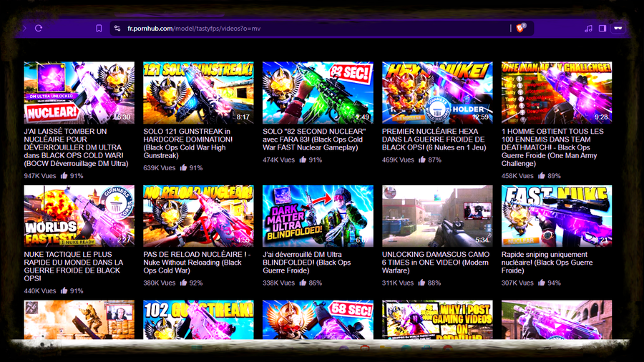Open the HEXA NUKE record holder thumbnail
The height and width of the screenshot is (362, 644).
pos(437,93)
